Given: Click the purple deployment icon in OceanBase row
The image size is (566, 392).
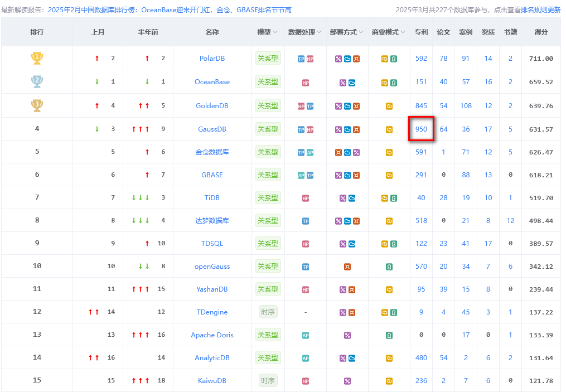Looking at the screenshot, I should pos(343,83).
